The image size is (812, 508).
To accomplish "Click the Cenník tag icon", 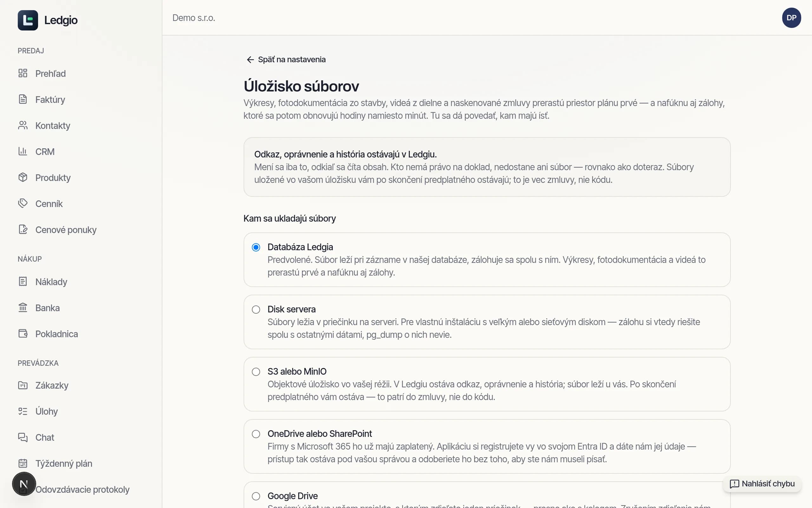I will [23, 204].
